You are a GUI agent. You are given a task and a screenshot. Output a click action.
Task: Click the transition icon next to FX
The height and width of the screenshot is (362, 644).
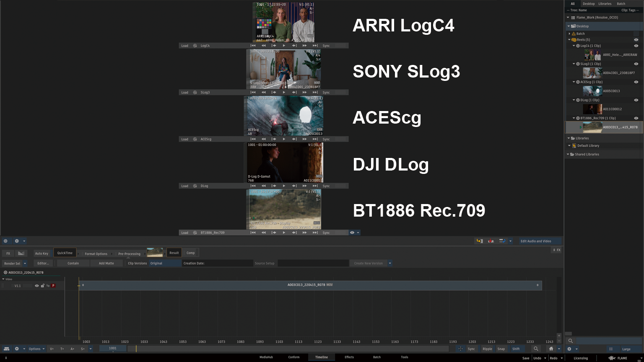pyautogui.click(x=21, y=253)
